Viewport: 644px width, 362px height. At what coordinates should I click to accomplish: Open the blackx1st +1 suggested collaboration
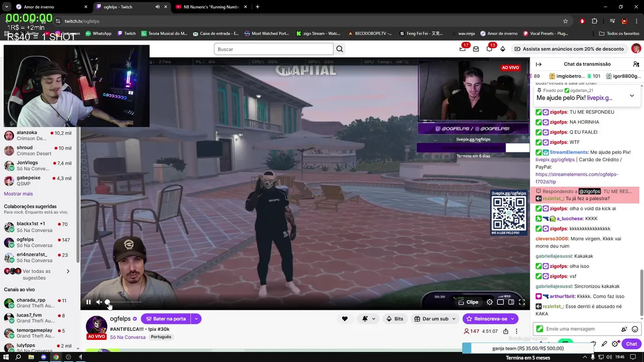click(x=38, y=227)
